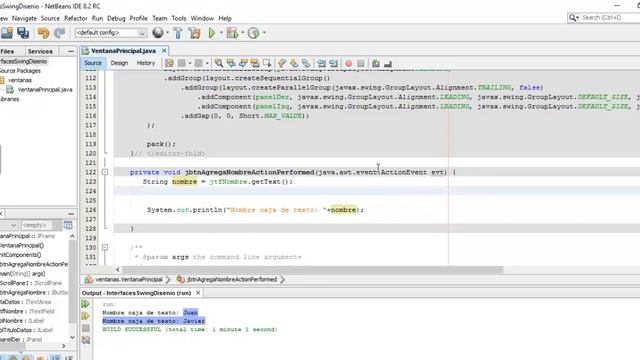
Task: Open Team menu
Action: (160, 18)
